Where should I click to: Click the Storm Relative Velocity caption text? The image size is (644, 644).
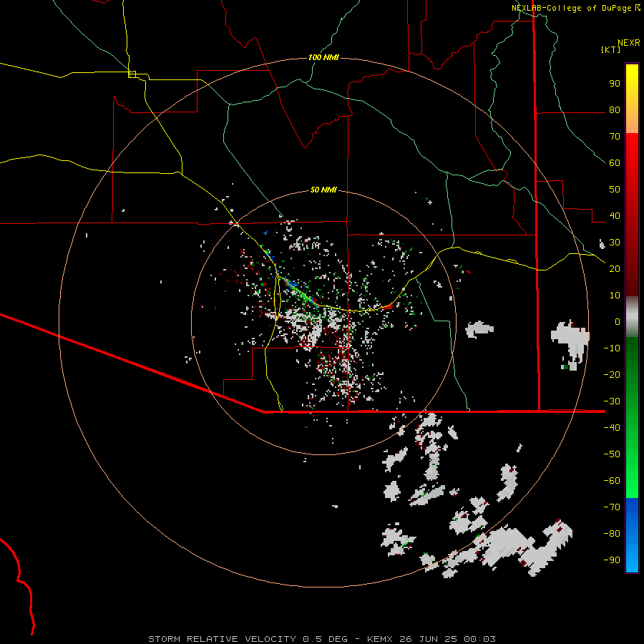coord(322,639)
